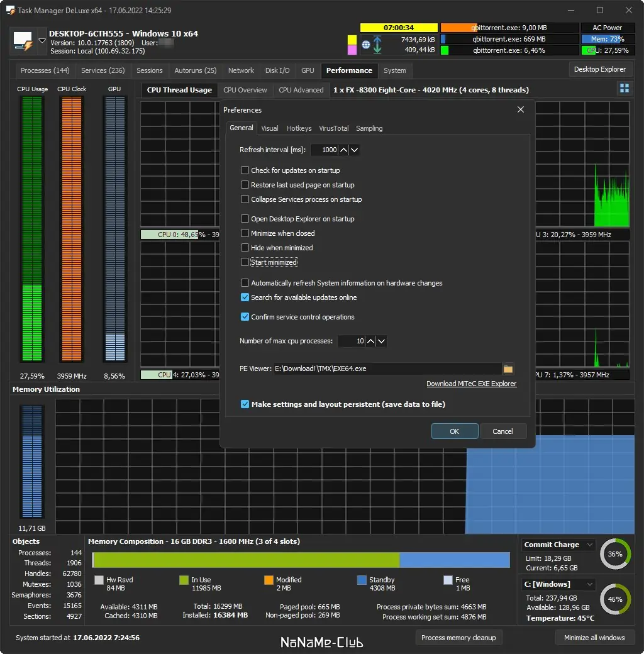Expand the Commit Charge dropdown
Image resolution: width=644 pixels, height=654 pixels.
coord(590,545)
